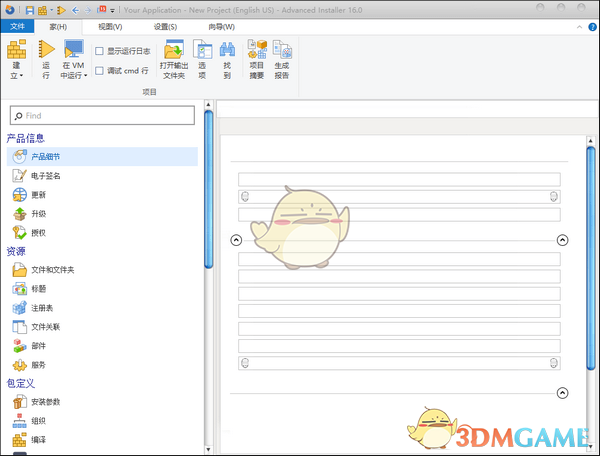
Task: Select 产品细节 (Product Details) page
Action: tap(102, 156)
